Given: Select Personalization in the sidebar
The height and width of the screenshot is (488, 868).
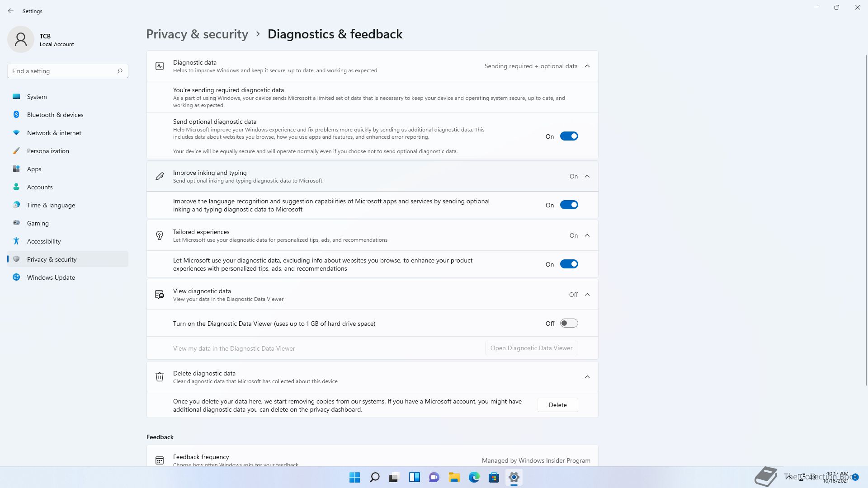Looking at the screenshot, I should point(68,151).
